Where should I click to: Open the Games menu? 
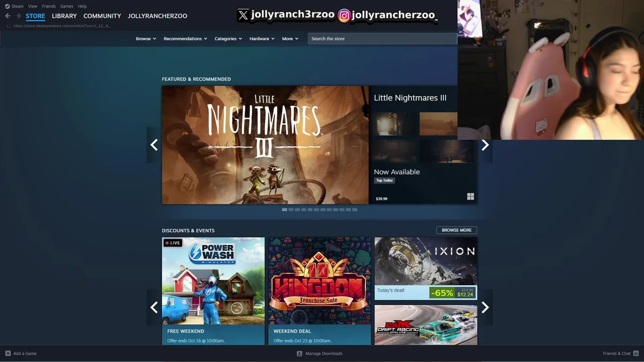[66, 6]
